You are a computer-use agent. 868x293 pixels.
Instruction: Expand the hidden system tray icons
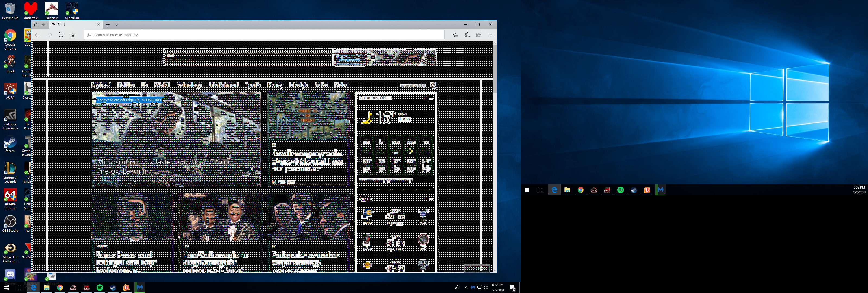click(x=466, y=288)
